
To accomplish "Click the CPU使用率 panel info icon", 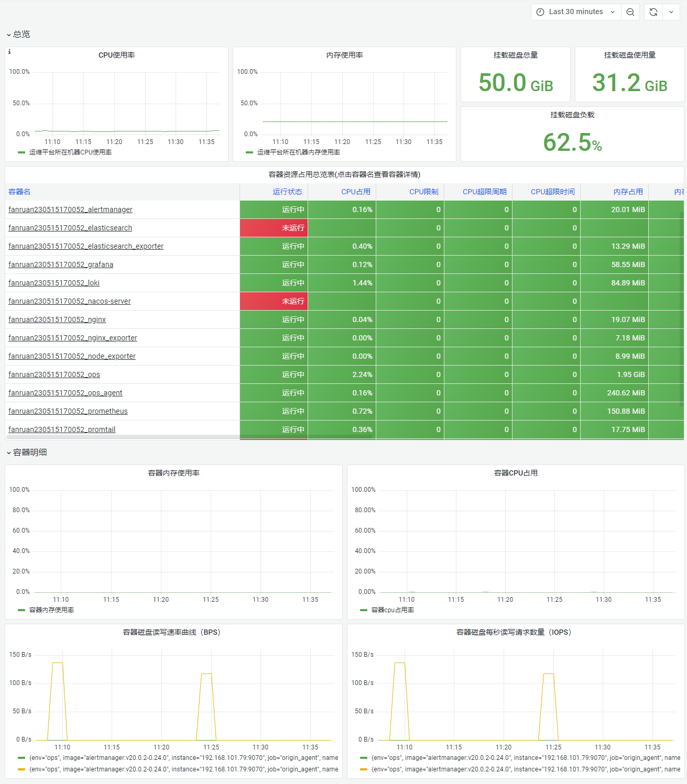I will coord(9,52).
